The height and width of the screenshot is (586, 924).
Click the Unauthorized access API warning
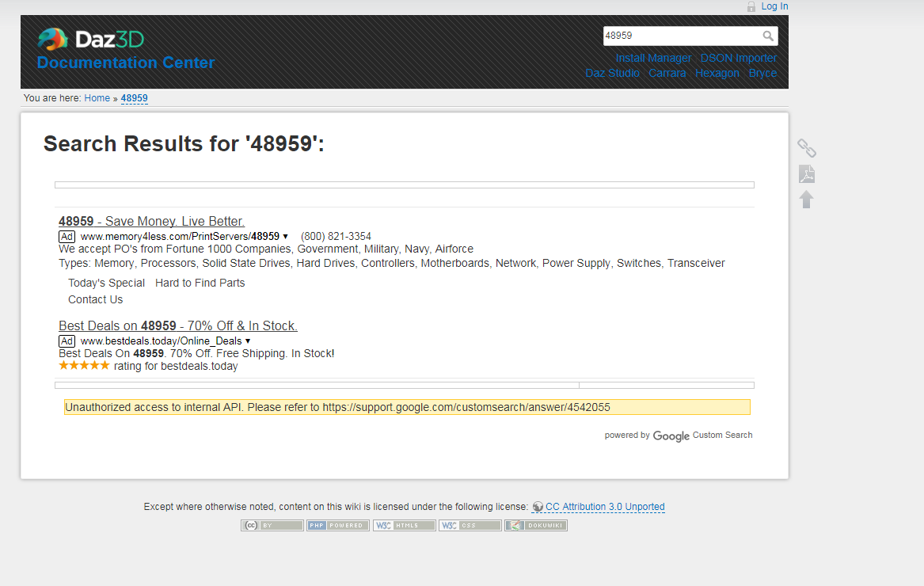pos(407,407)
